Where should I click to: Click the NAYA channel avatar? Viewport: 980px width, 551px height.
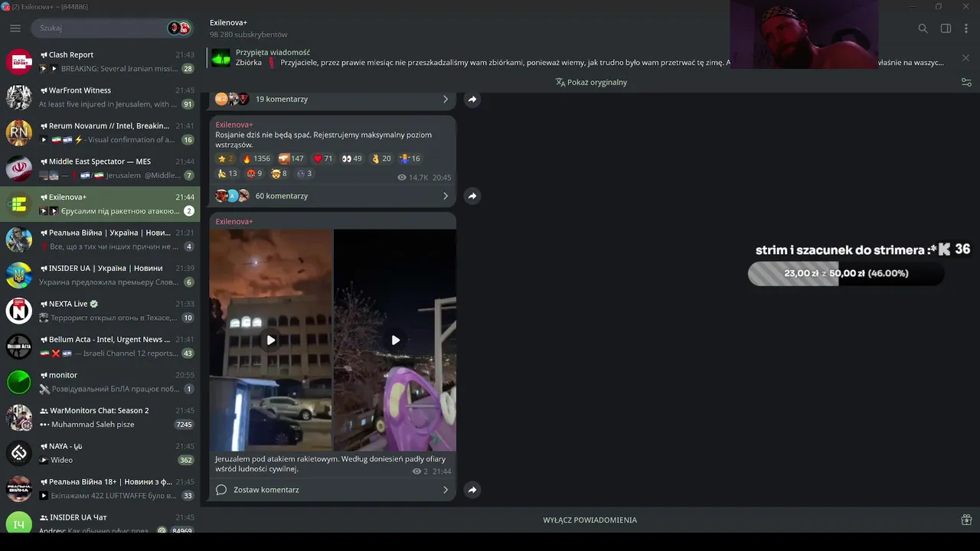18,453
